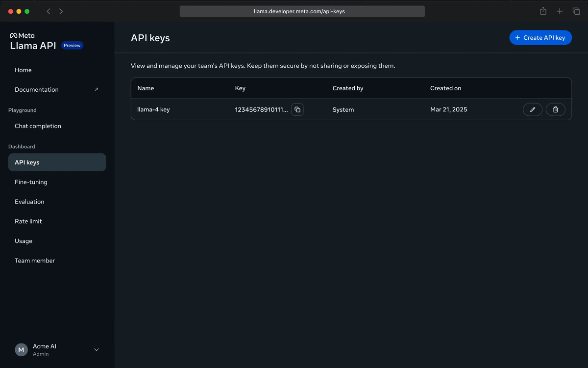
Task: Click the Acme AI avatar icon
Action: click(x=21, y=350)
